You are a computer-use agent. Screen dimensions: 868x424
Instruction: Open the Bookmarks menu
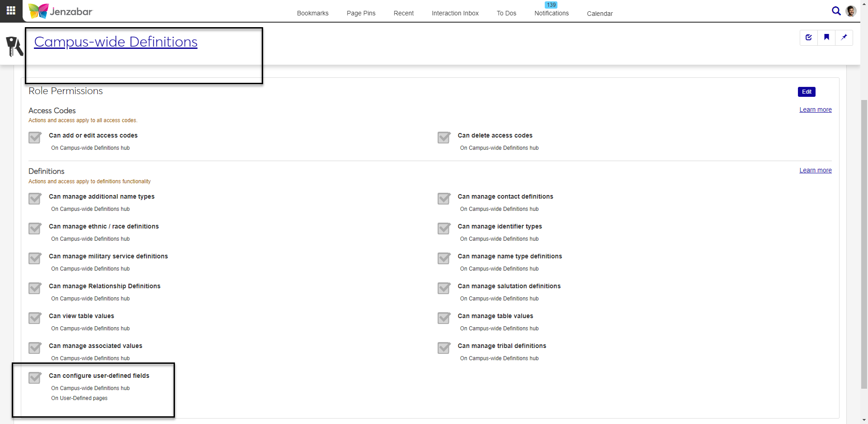coord(313,13)
